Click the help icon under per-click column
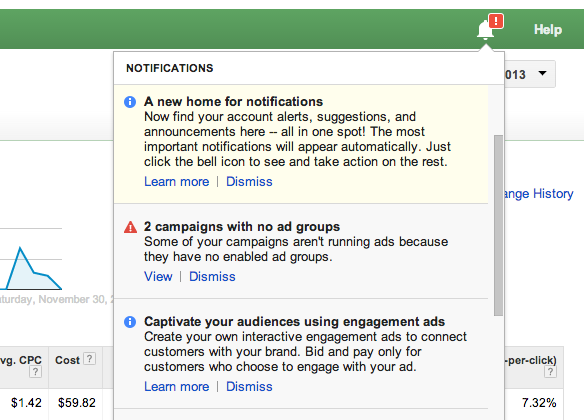Screen dimensions: 584x420 click(550, 372)
